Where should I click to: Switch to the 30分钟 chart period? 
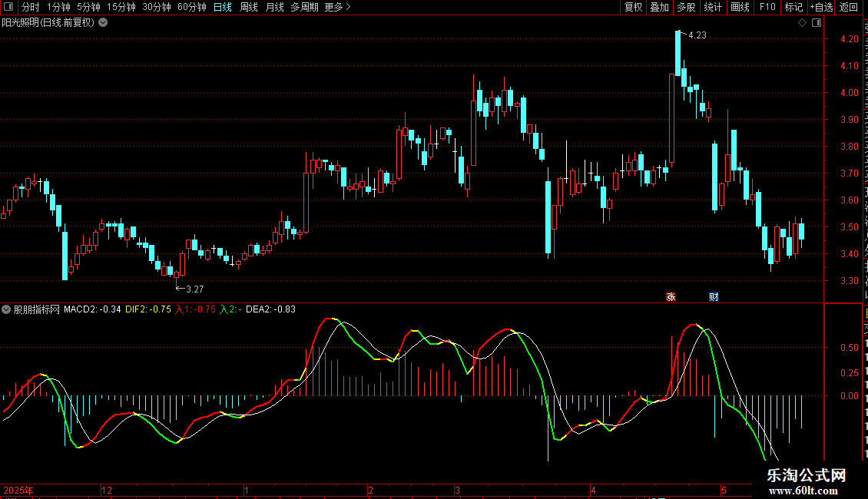coord(157,7)
